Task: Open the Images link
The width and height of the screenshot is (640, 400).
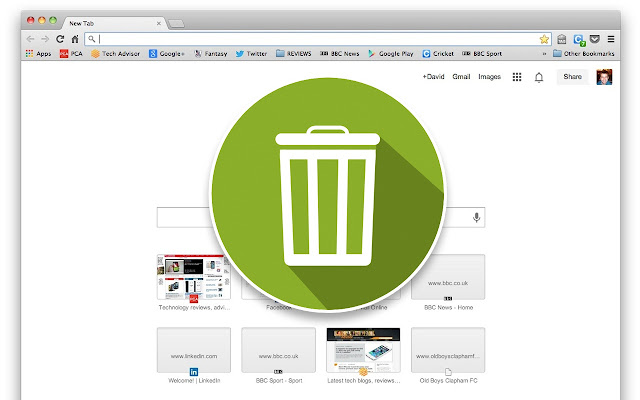Action: click(489, 77)
